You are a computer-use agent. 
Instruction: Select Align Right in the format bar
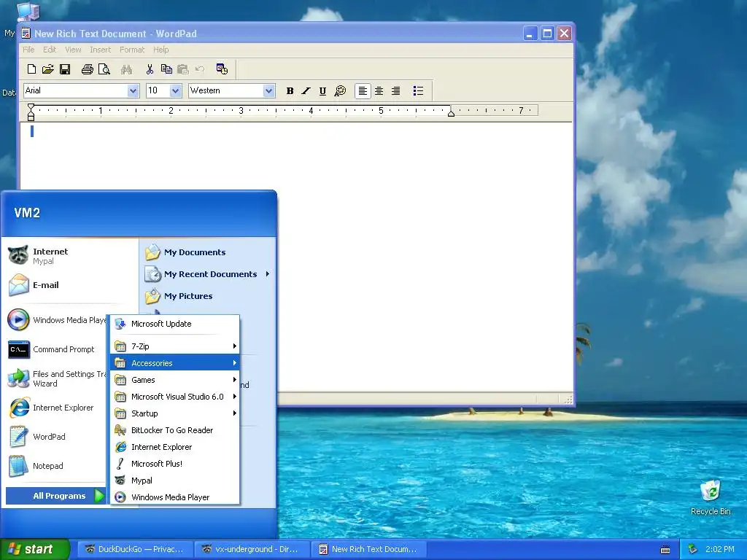coord(395,91)
